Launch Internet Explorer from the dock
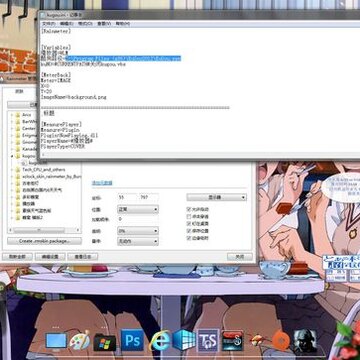This screenshot has width=360, height=360. point(159,340)
